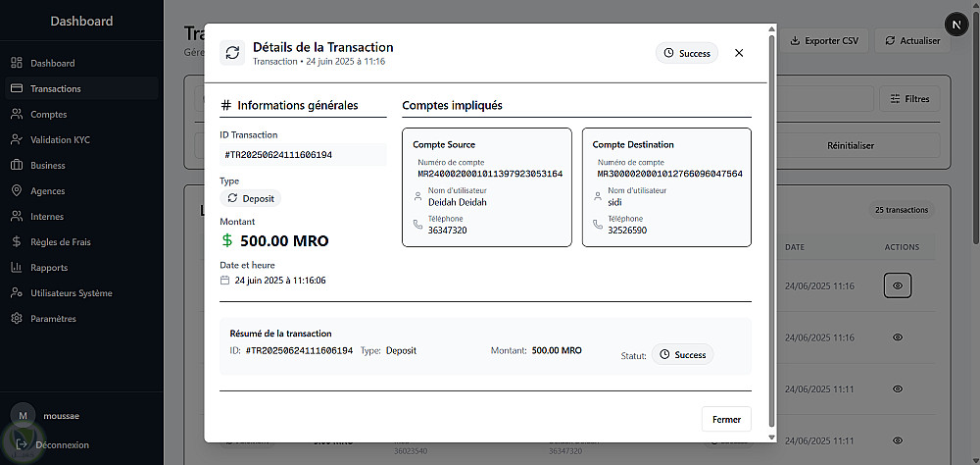Select Transactions in the sidebar
980x465 pixels.
pos(81,89)
